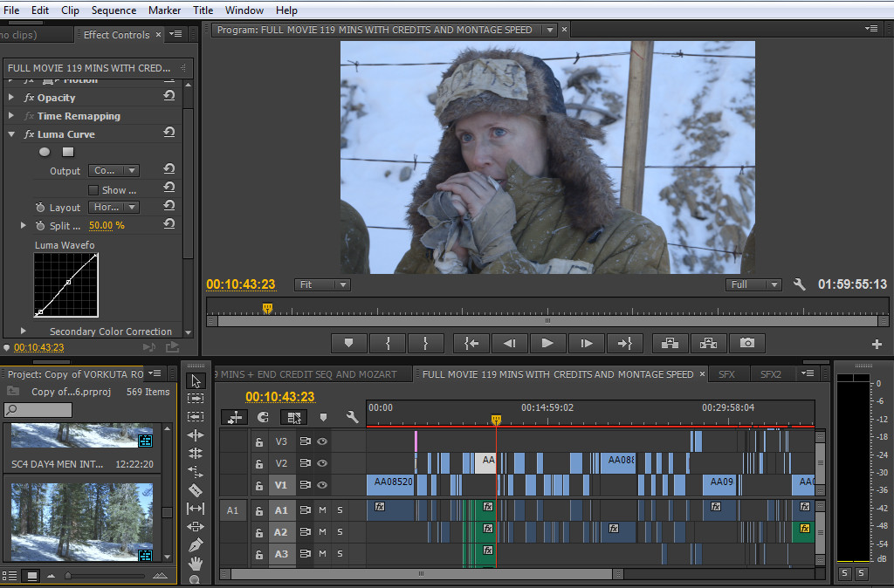Solo audio track A2

point(340,531)
